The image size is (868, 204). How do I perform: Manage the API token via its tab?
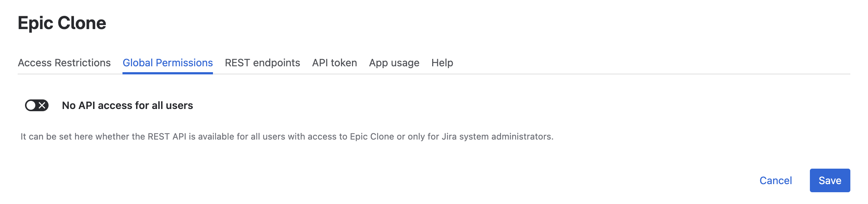click(334, 63)
